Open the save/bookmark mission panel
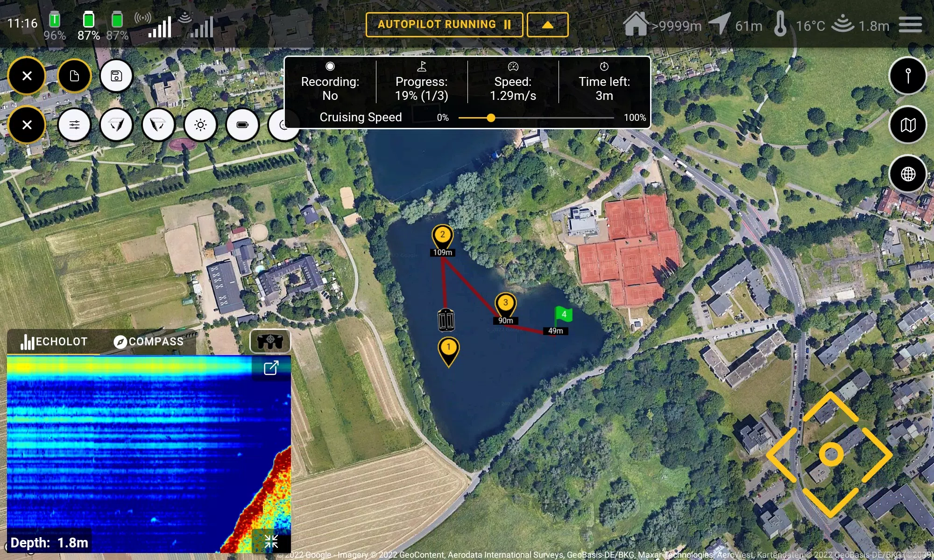 [116, 75]
